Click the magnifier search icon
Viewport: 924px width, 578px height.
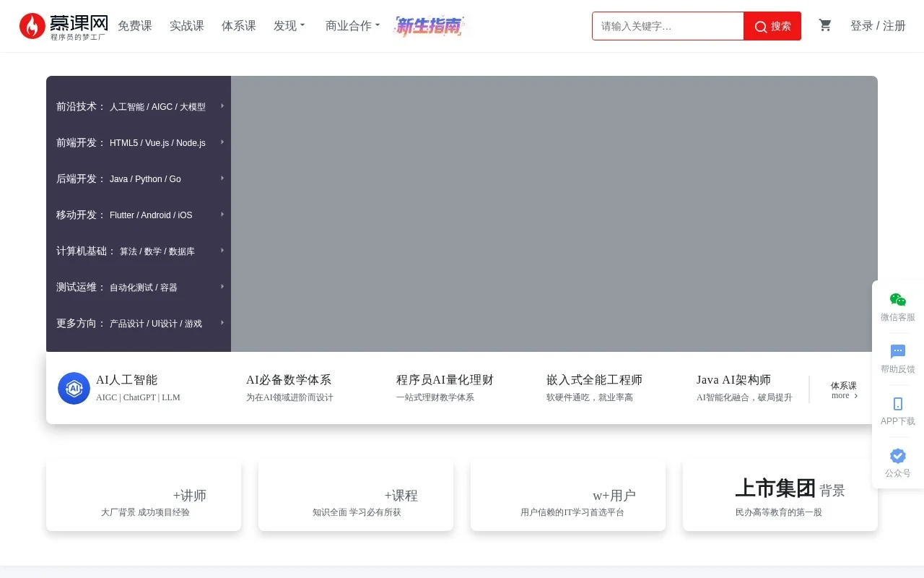pos(761,26)
